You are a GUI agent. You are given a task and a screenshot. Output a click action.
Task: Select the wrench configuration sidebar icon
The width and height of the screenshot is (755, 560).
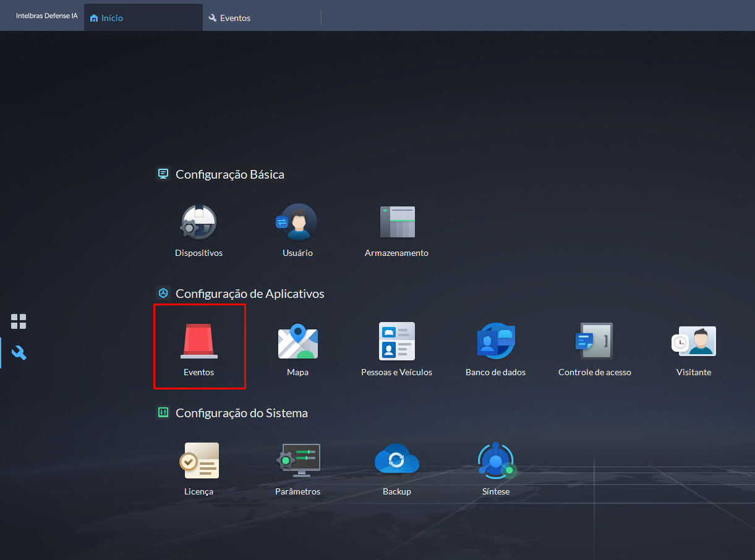coord(19,353)
